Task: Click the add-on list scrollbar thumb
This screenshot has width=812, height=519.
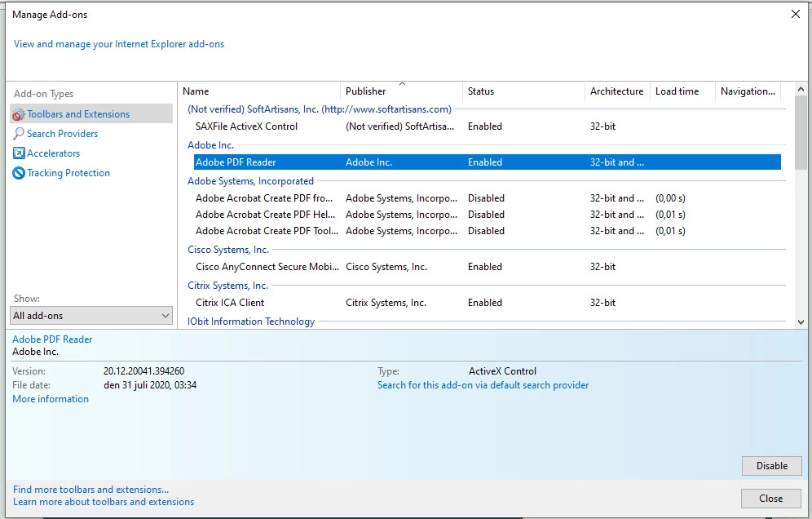Action: (801, 133)
